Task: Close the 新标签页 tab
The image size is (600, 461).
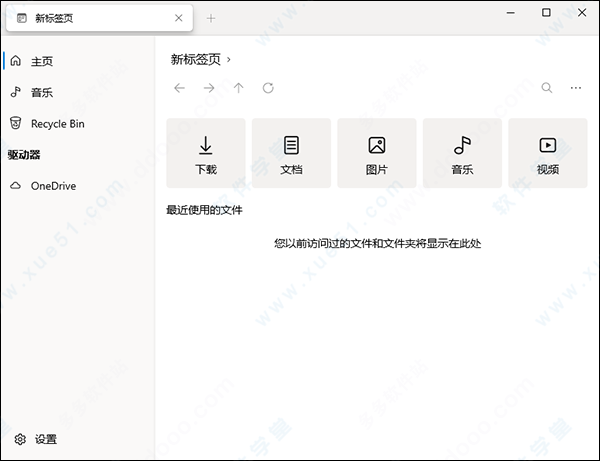Action: [x=179, y=18]
